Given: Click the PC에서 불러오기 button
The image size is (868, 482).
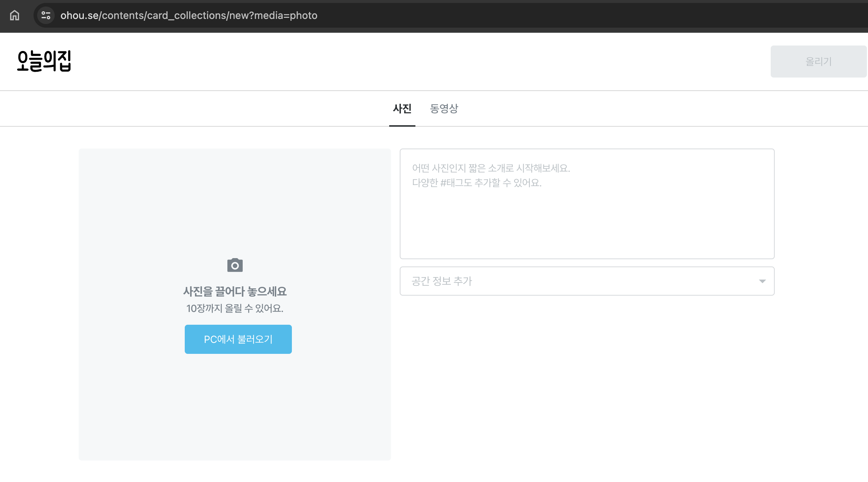Looking at the screenshot, I should click(238, 339).
